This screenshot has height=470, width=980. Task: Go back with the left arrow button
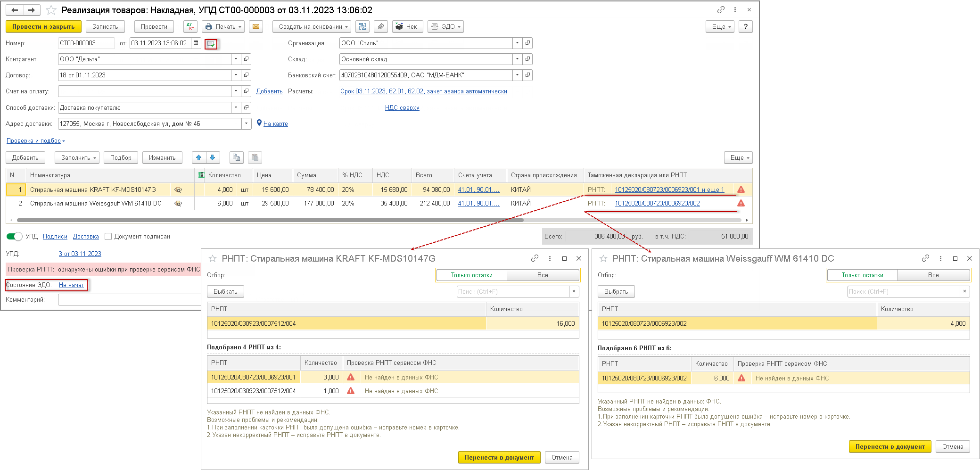pyautogui.click(x=15, y=10)
